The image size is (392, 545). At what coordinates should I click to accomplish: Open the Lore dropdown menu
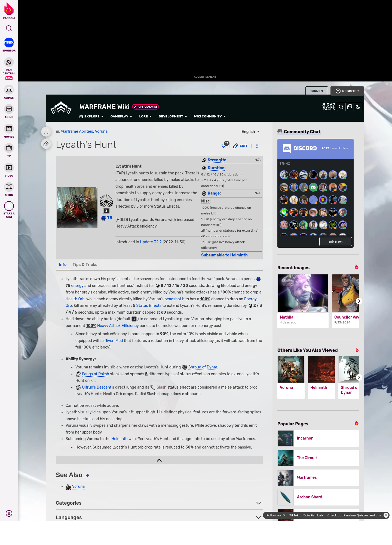coord(145,116)
